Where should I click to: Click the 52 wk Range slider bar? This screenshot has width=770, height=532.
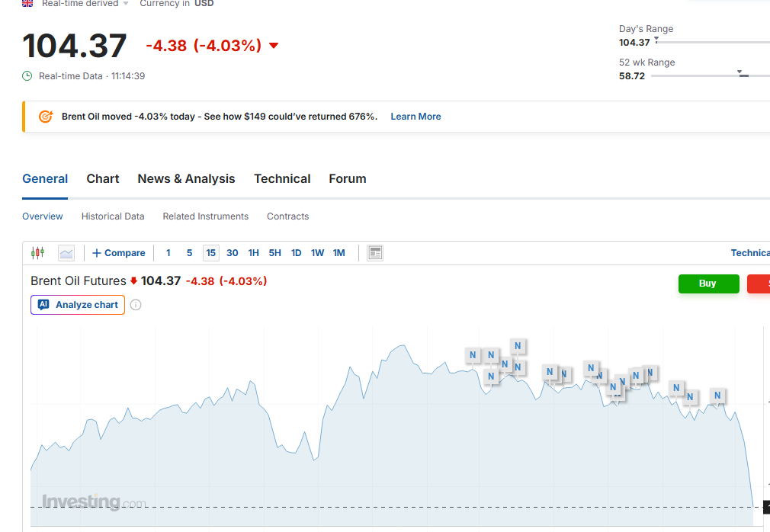[710, 75]
